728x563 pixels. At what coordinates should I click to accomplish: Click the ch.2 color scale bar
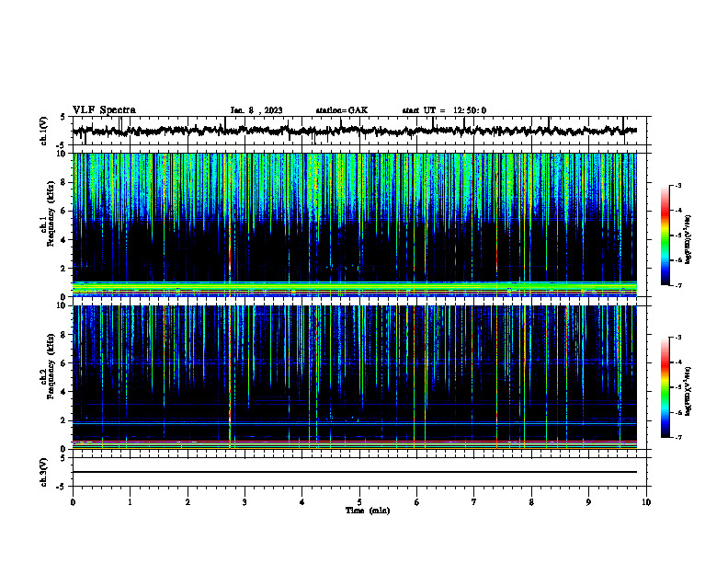click(665, 387)
